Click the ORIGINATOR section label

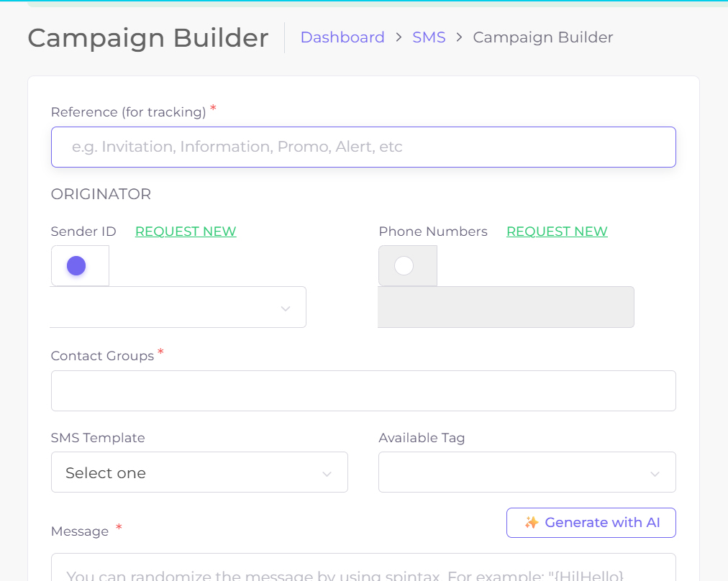101,194
